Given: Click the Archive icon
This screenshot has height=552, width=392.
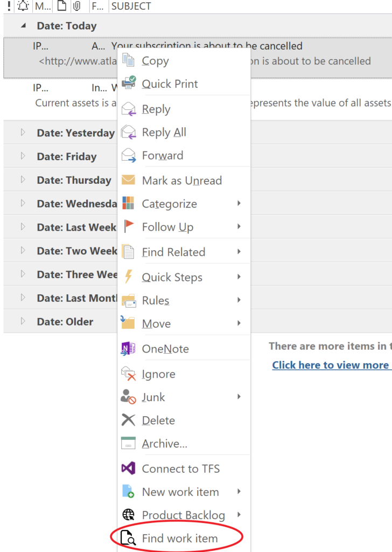Looking at the screenshot, I should 129,443.
